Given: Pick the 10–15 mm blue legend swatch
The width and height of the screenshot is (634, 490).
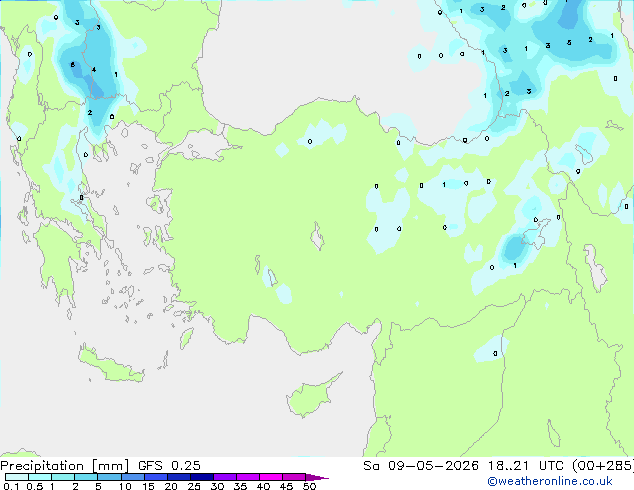Looking at the screenshot, I should 133,477.
